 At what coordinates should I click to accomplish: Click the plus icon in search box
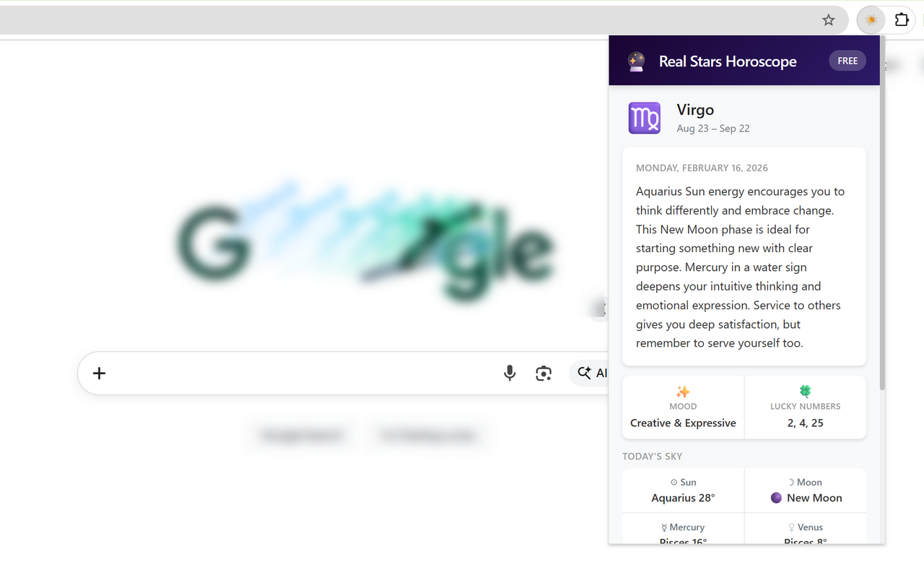[x=100, y=373]
